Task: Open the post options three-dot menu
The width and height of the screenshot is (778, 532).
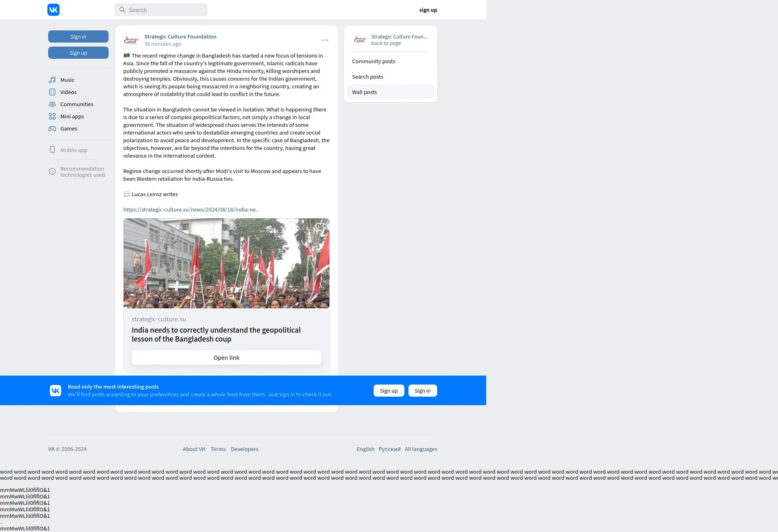Action: tap(325, 40)
